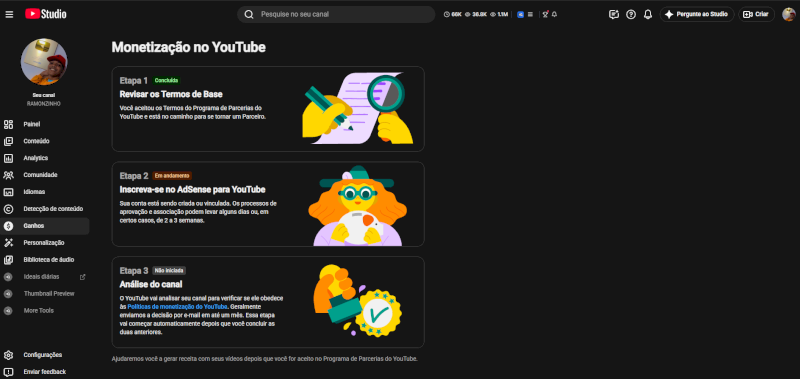The image size is (800, 379).
Task: Click the Etapa 2 orange-haired character illustration
Action: (x=357, y=205)
